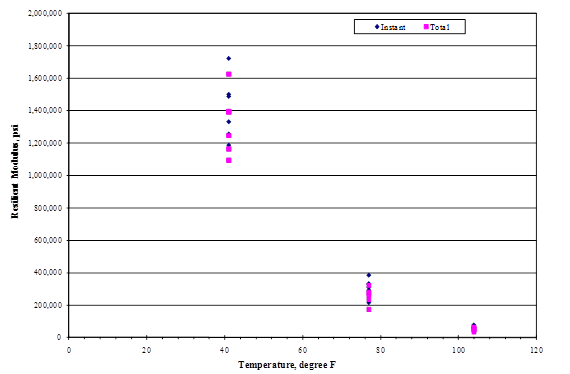The image size is (570, 374).
Task: Click the y-axis title 'Resilient Modulus, psi'
Action: click(x=15, y=171)
